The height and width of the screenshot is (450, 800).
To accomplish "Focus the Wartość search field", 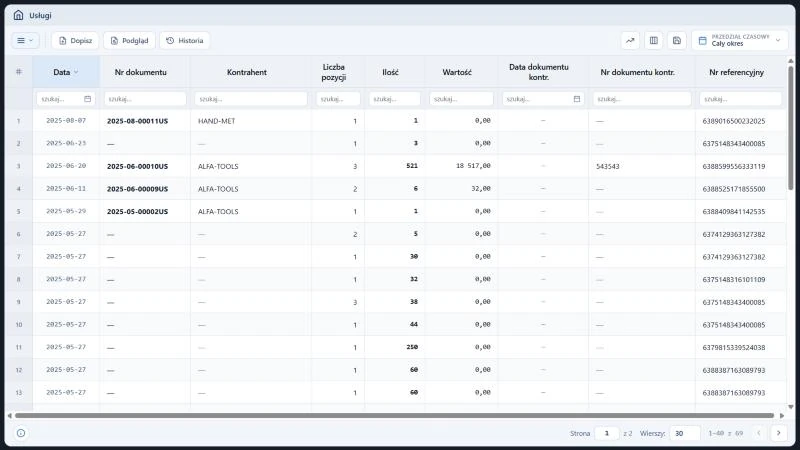I will 461,99.
